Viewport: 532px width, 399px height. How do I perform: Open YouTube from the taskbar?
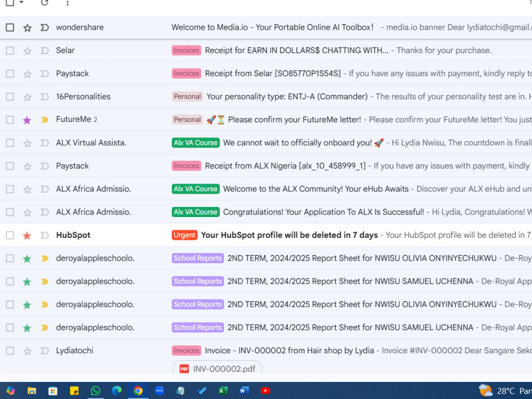(265, 391)
